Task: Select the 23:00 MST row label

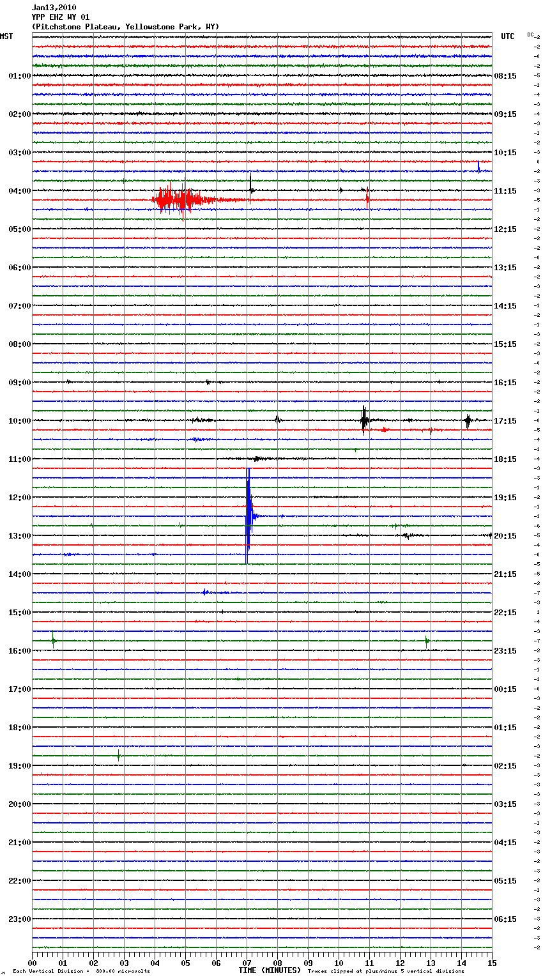Action: pyautogui.click(x=19, y=919)
